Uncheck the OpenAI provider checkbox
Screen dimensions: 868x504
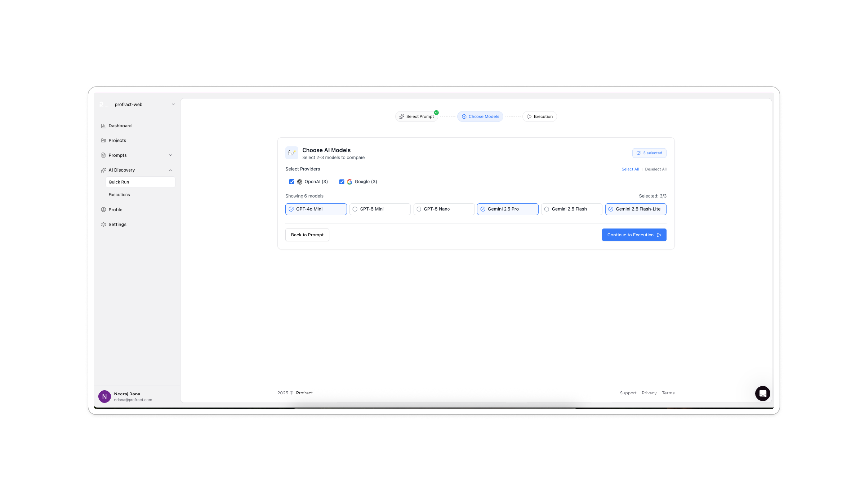click(292, 182)
